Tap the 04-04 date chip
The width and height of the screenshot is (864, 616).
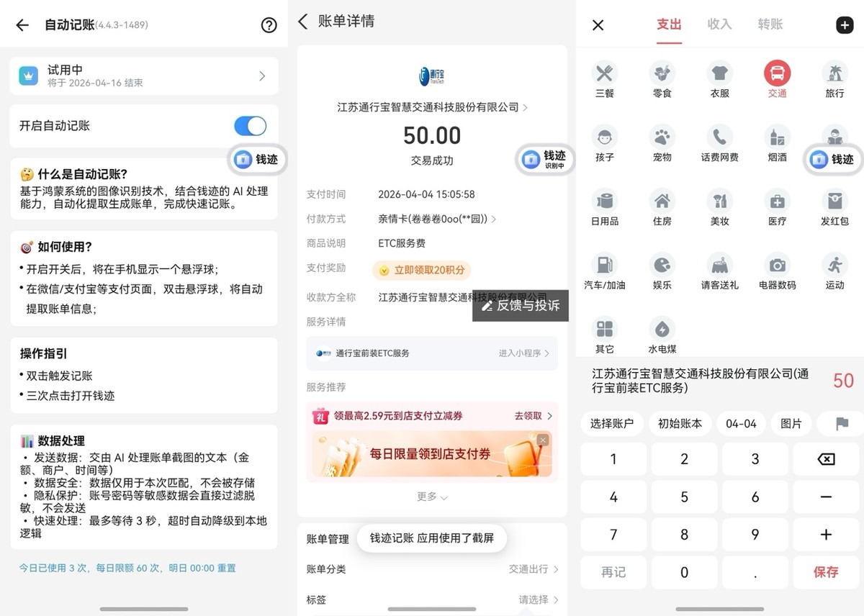click(741, 423)
